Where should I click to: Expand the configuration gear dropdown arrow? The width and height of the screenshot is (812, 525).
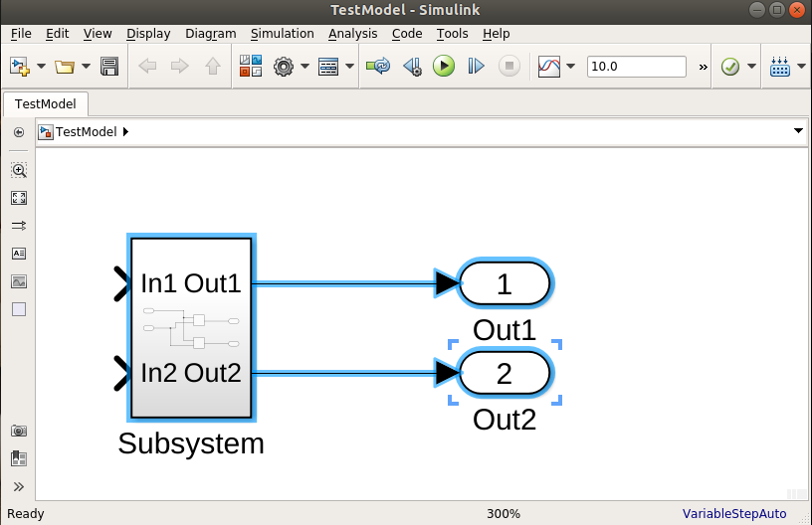coord(305,67)
